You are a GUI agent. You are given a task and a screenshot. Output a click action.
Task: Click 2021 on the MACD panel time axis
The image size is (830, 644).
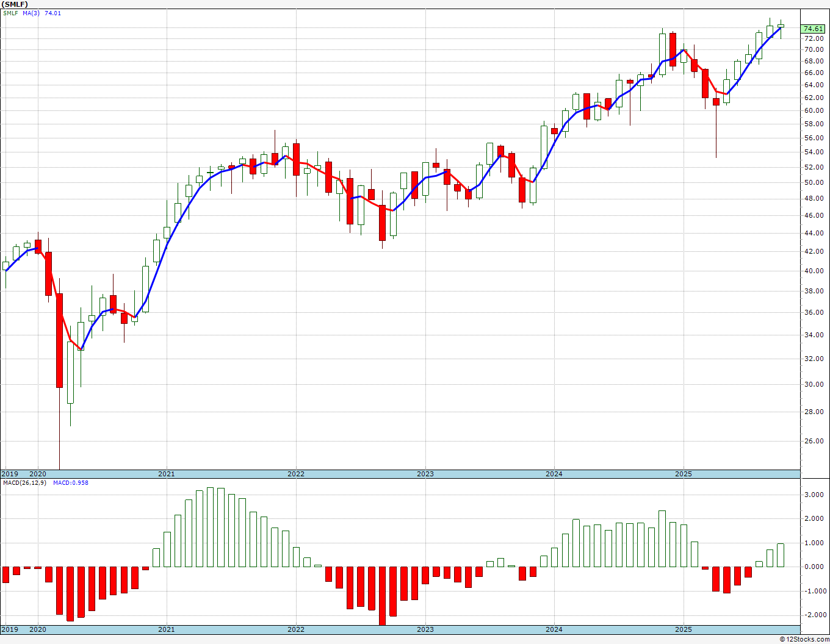click(x=167, y=629)
